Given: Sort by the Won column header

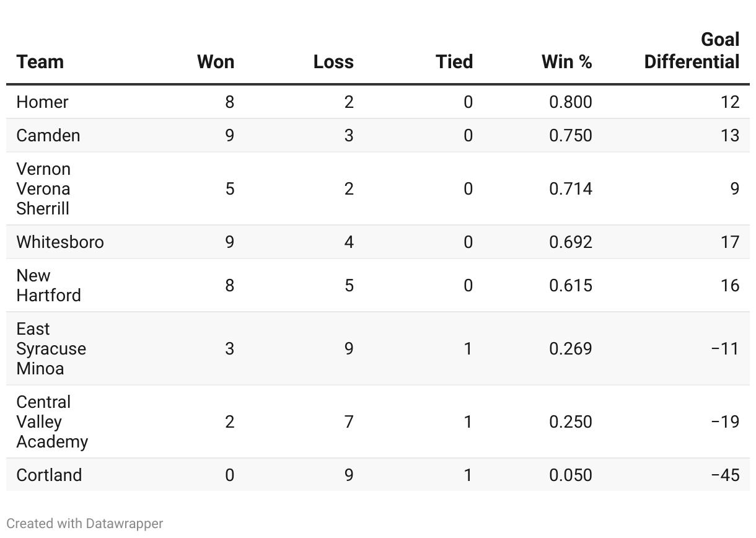Looking at the screenshot, I should coord(216,62).
